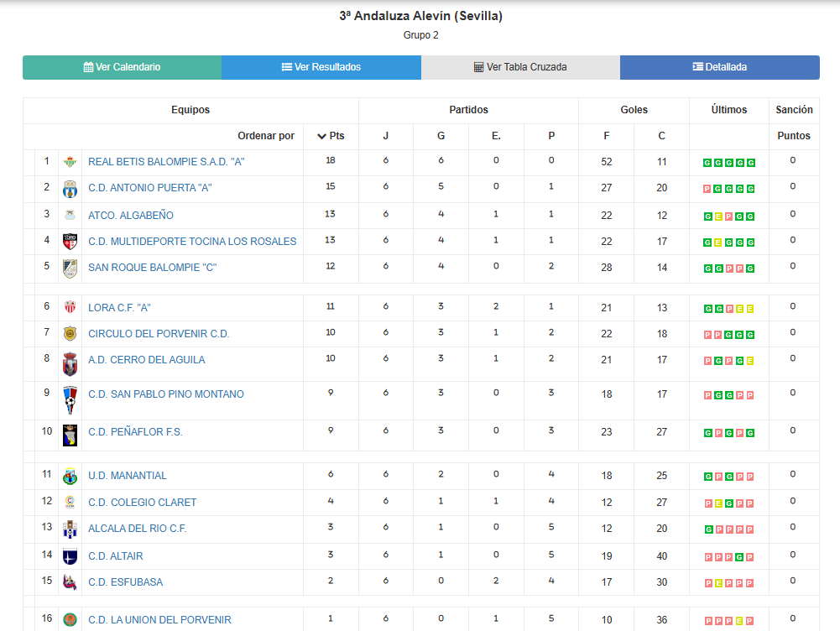Image resolution: width=840 pixels, height=631 pixels.
Task: Click C.D. Altair goals-against value 40
Action: click(661, 556)
